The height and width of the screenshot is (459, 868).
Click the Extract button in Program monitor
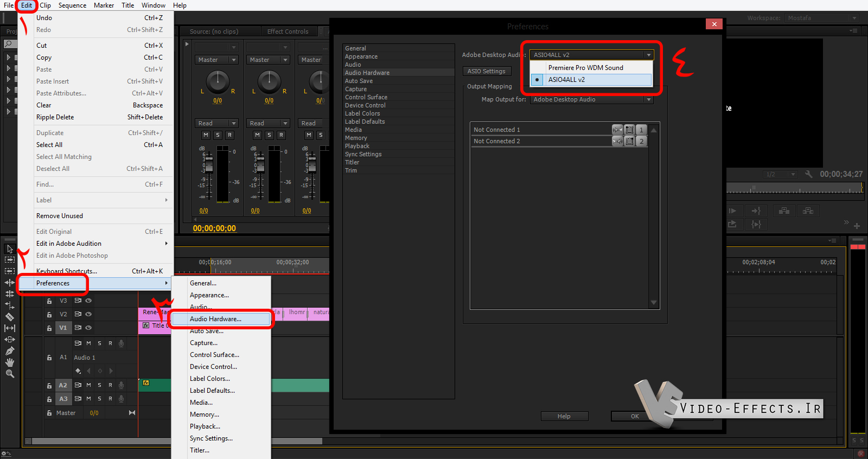point(808,211)
